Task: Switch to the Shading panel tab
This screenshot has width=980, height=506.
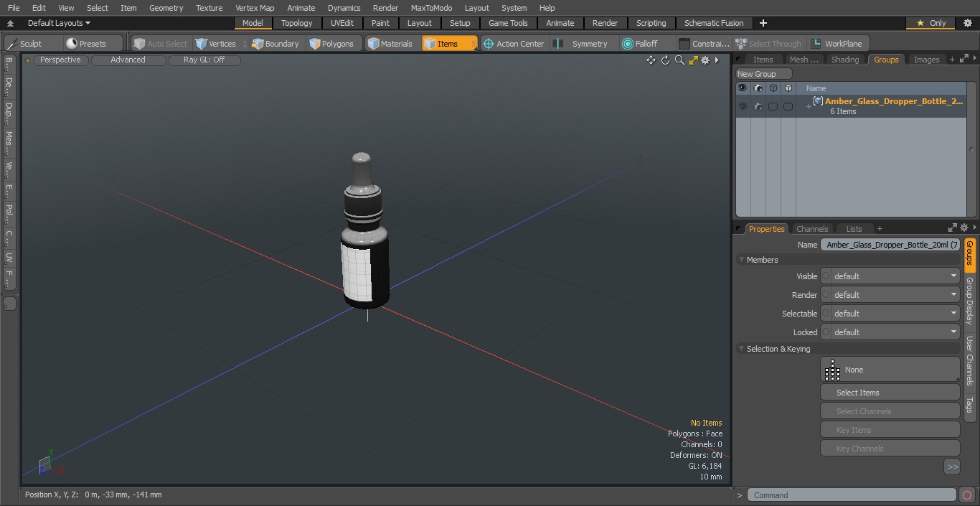Action: pos(845,60)
